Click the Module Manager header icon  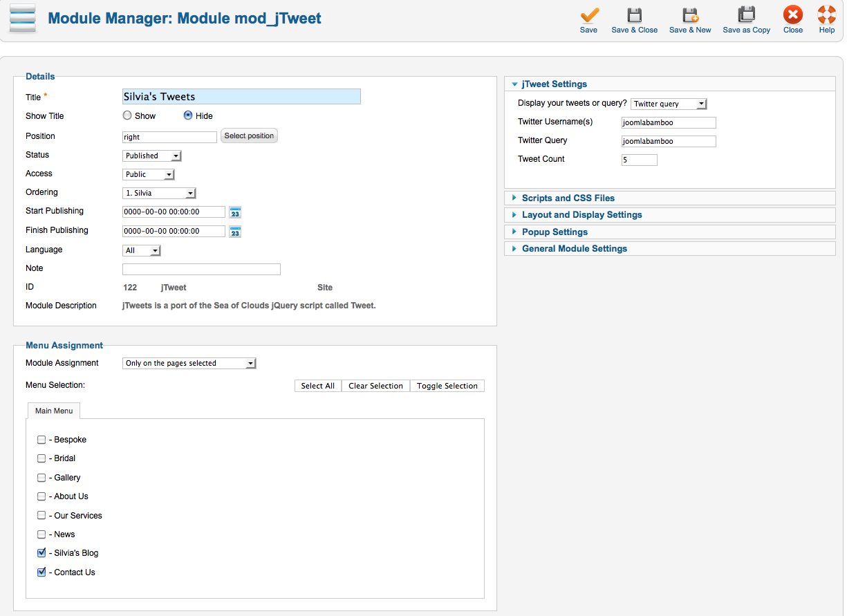[x=23, y=19]
